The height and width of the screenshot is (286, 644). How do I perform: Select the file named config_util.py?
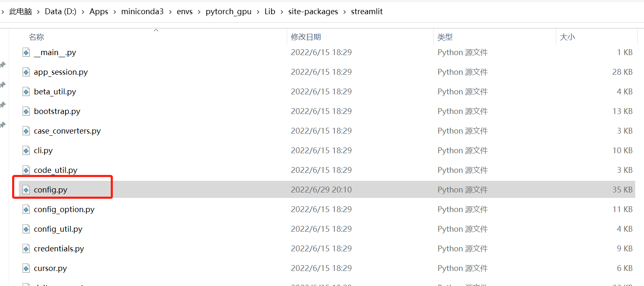pos(58,229)
